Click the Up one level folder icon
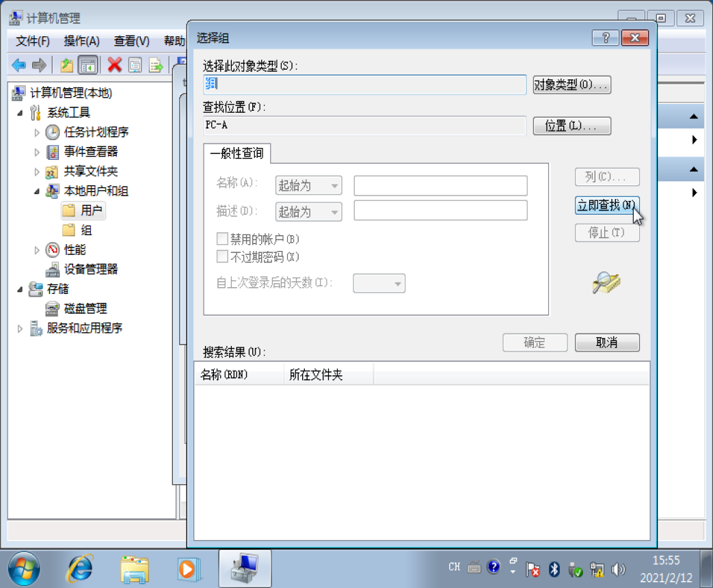 (66, 66)
